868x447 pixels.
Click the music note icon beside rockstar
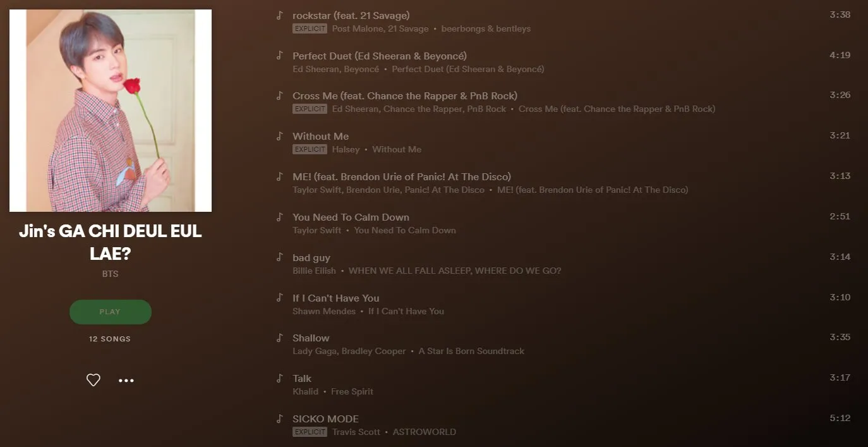click(279, 15)
